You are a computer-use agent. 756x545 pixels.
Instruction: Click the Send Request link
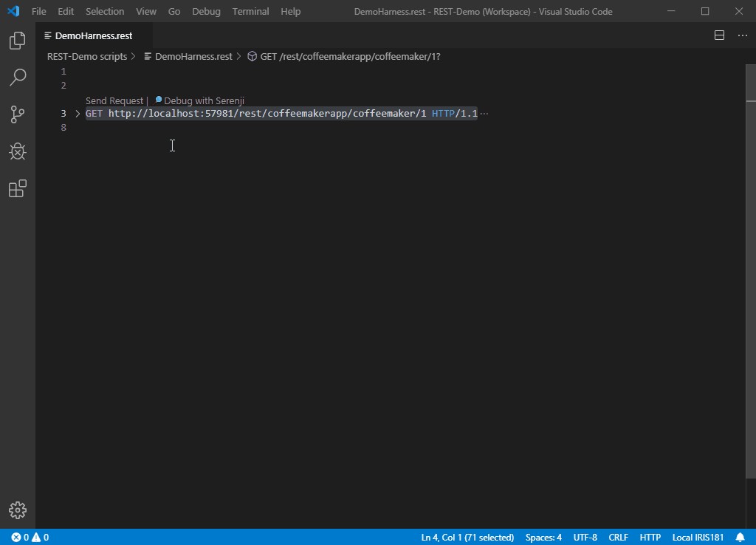click(114, 100)
